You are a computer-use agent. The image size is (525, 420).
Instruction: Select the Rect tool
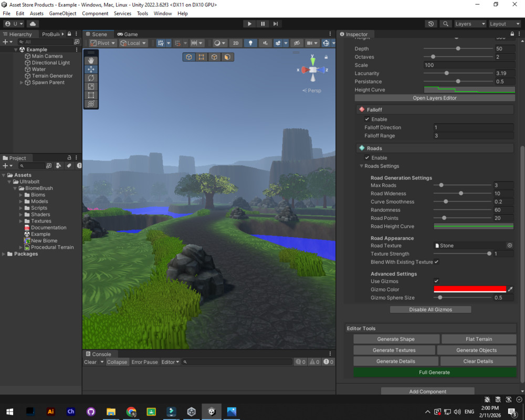[91, 96]
